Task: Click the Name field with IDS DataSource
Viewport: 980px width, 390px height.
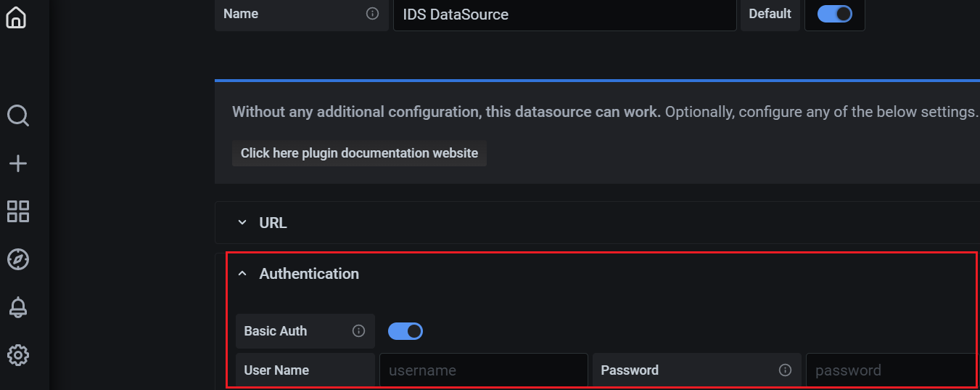Action: tap(564, 15)
